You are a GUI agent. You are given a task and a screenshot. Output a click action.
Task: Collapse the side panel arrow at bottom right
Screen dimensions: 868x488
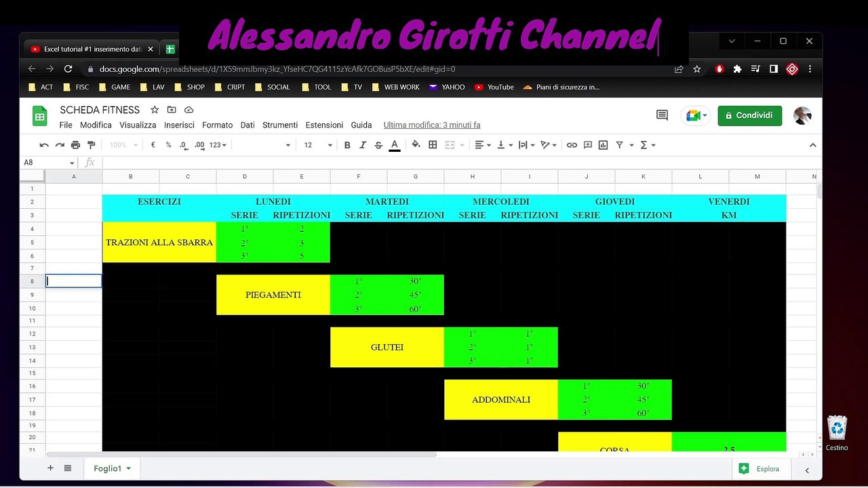coord(807,470)
